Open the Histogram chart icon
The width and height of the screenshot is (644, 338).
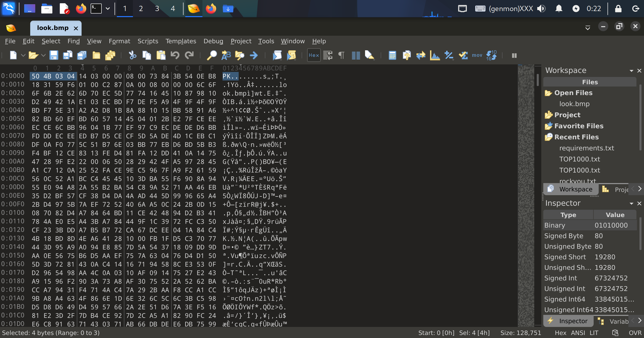point(435,55)
